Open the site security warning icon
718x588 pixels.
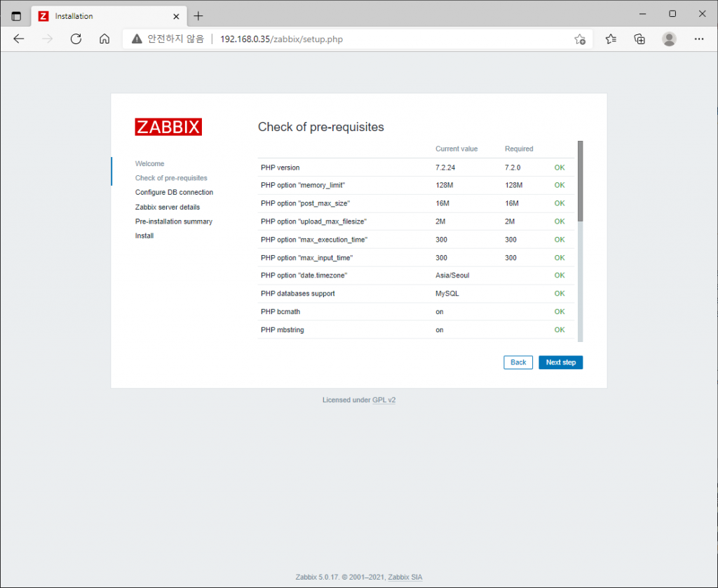pyautogui.click(x=136, y=39)
